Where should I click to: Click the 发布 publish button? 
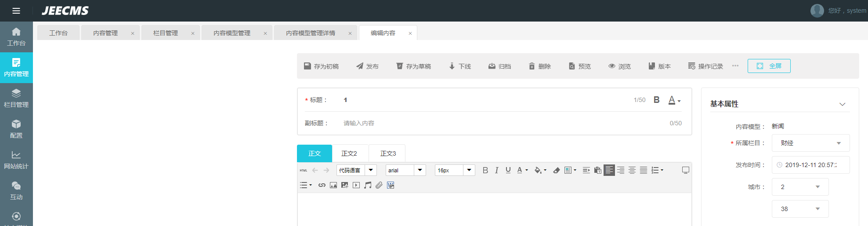pyautogui.click(x=367, y=66)
